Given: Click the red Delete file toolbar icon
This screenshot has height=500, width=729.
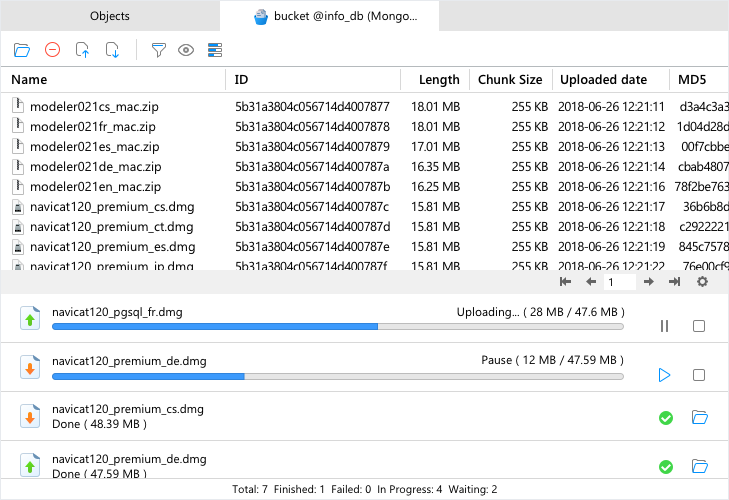Looking at the screenshot, I should [53, 49].
